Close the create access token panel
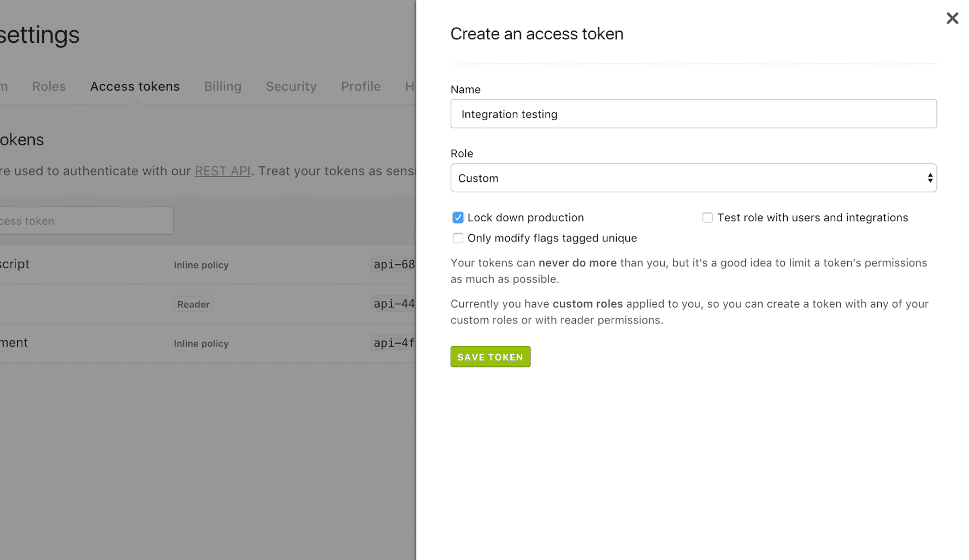This screenshot has width=969, height=560. coord(952,19)
